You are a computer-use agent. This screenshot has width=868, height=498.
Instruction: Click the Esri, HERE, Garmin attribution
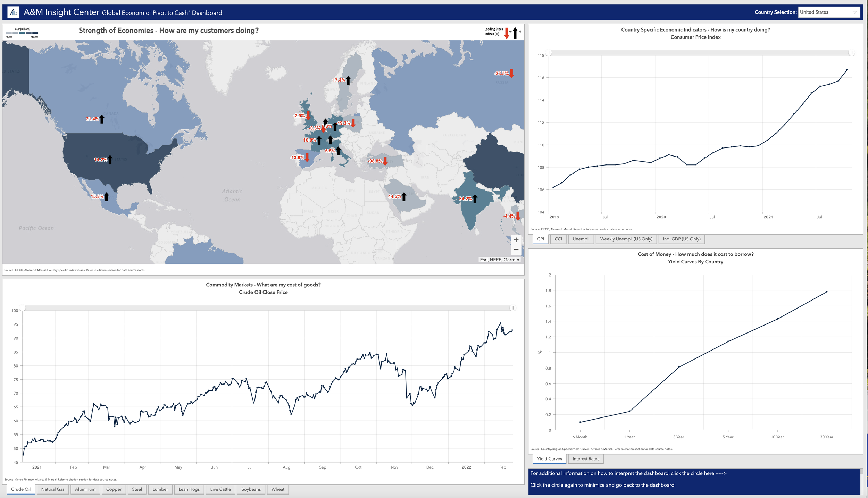(499, 260)
